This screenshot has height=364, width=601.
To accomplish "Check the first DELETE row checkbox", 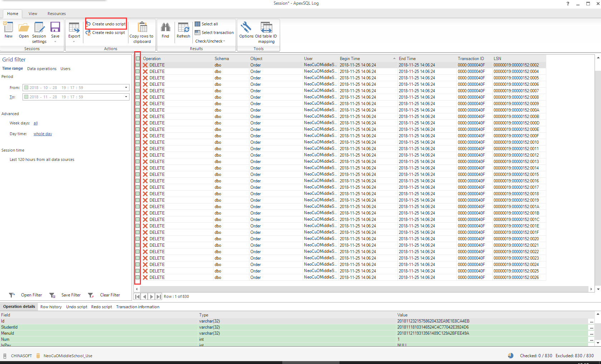I will pyautogui.click(x=137, y=65).
